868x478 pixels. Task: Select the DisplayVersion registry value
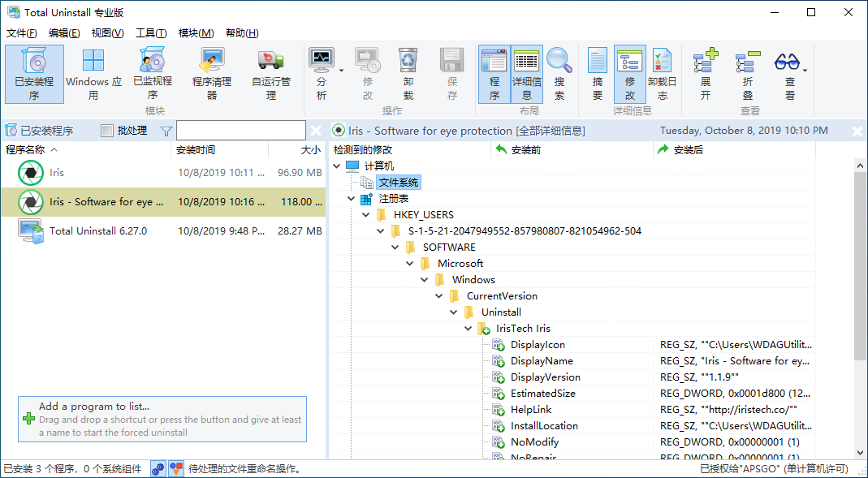tap(546, 377)
